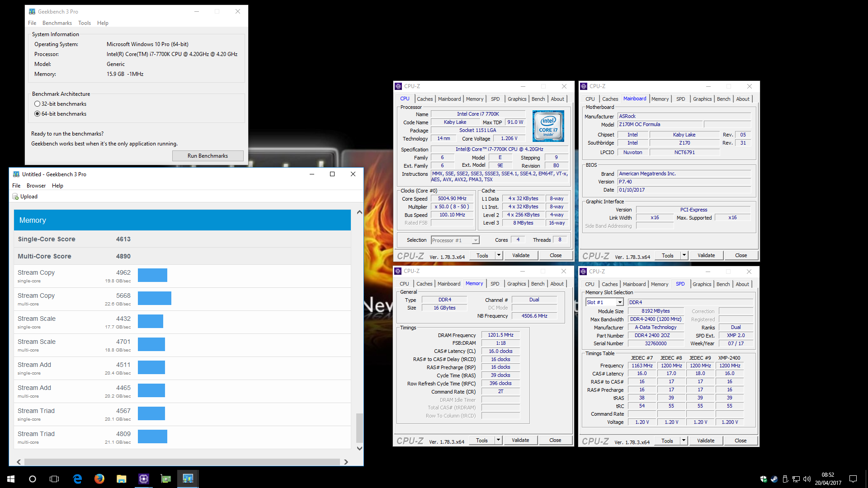Click the Stream Triad multi-core score 4809
868x488 pixels.
pyautogui.click(x=123, y=434)
